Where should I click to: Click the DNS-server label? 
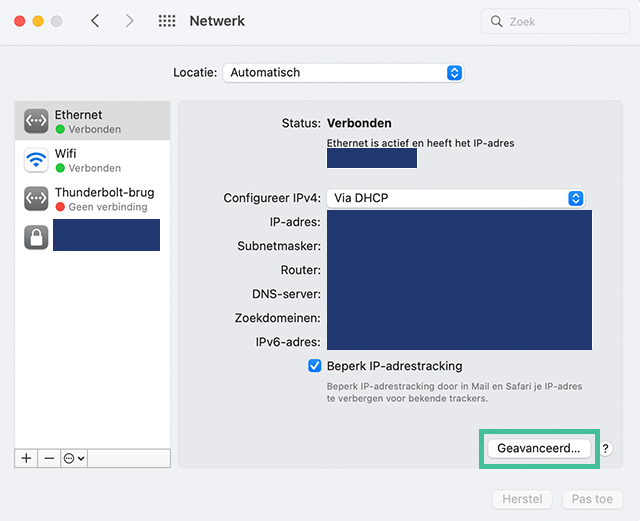pyautogui.click(x=287, y=294)
